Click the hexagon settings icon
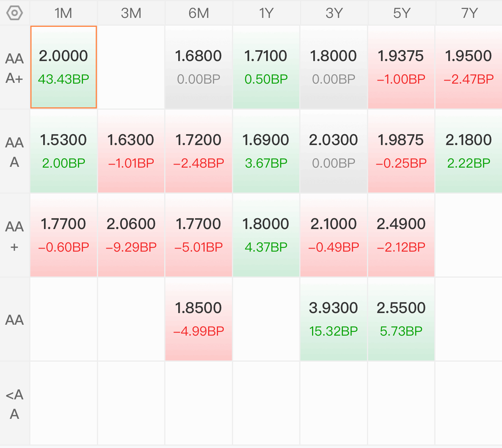This screenshot has height=448, width=502. pos(15,13)
